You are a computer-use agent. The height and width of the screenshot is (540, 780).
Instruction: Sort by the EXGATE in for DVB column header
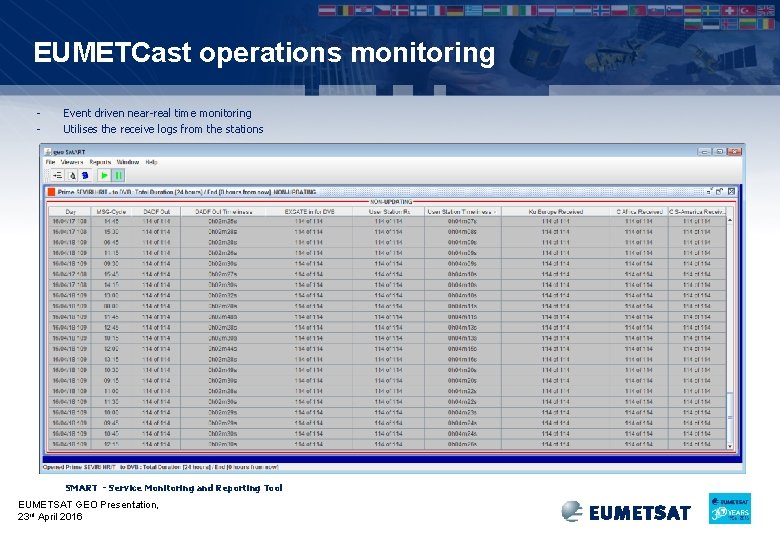coord(309,212)
